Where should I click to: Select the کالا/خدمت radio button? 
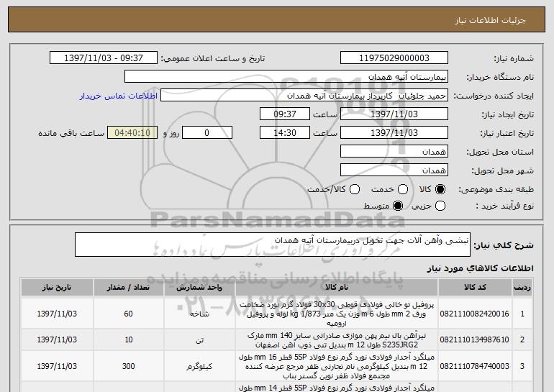tap(355, 189)
